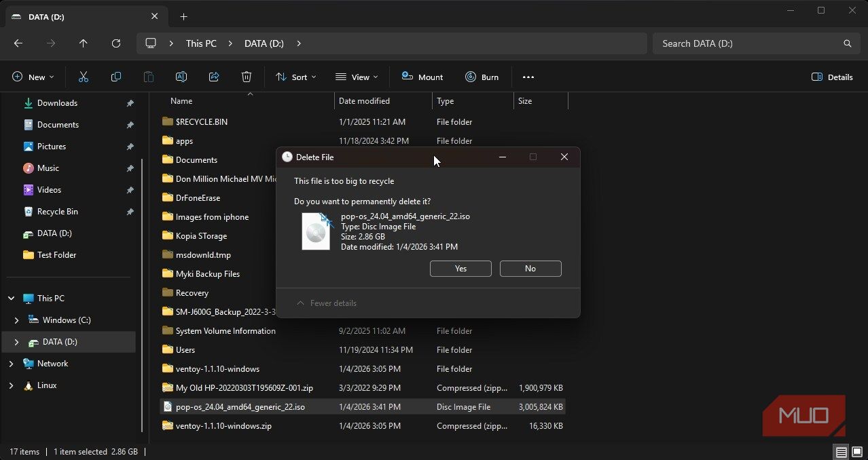The image size is (868, 460).
Task: Refresh the current folder view
Action: (x=116, y=43)
